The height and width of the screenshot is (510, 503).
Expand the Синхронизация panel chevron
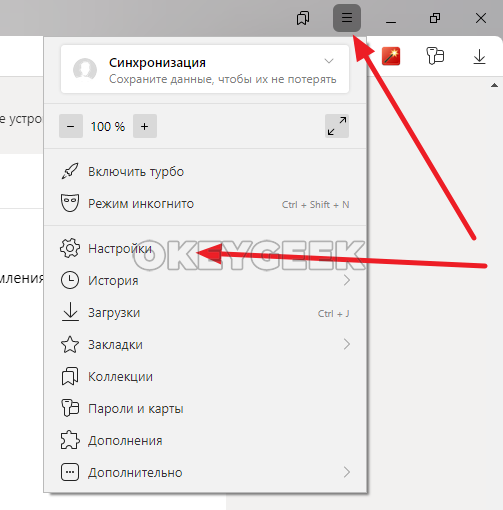pos(329,61)
